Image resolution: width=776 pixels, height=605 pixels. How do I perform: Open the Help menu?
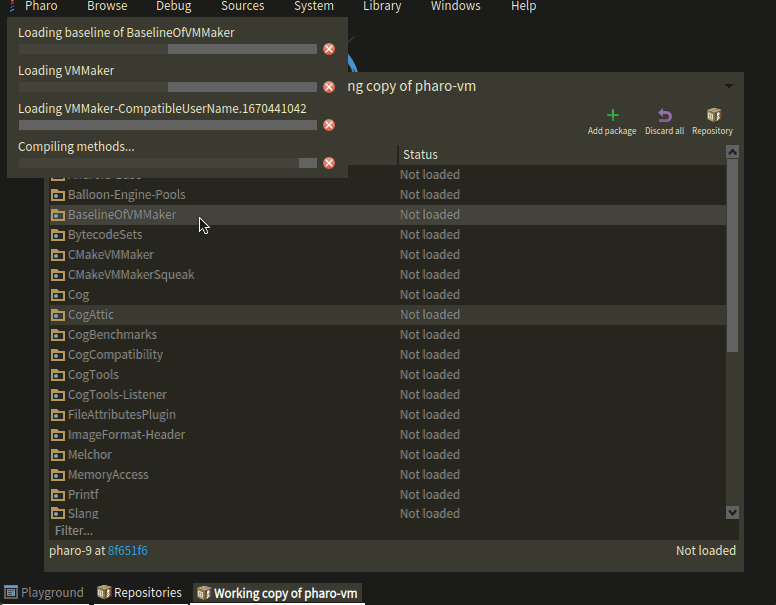click(x=524, y=6)
